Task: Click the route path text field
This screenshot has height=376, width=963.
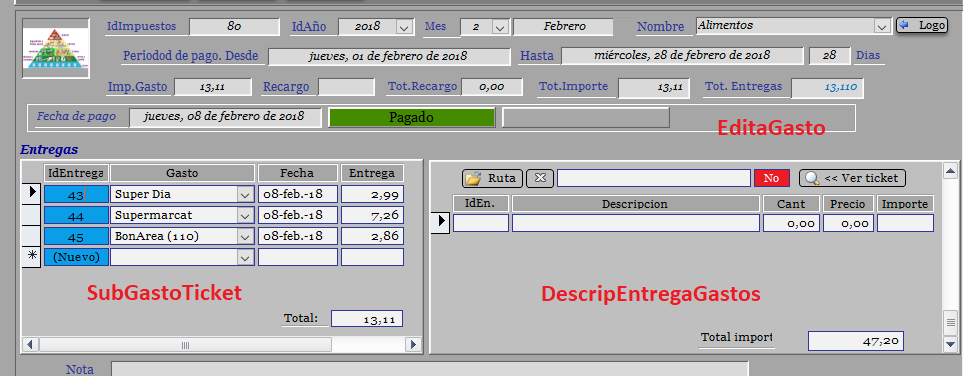Action: 654,178
